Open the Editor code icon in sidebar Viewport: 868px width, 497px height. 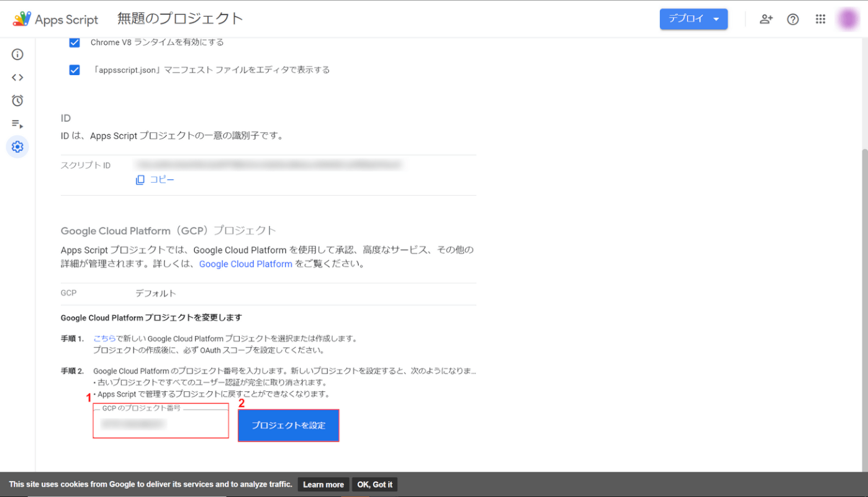(17, 78)
